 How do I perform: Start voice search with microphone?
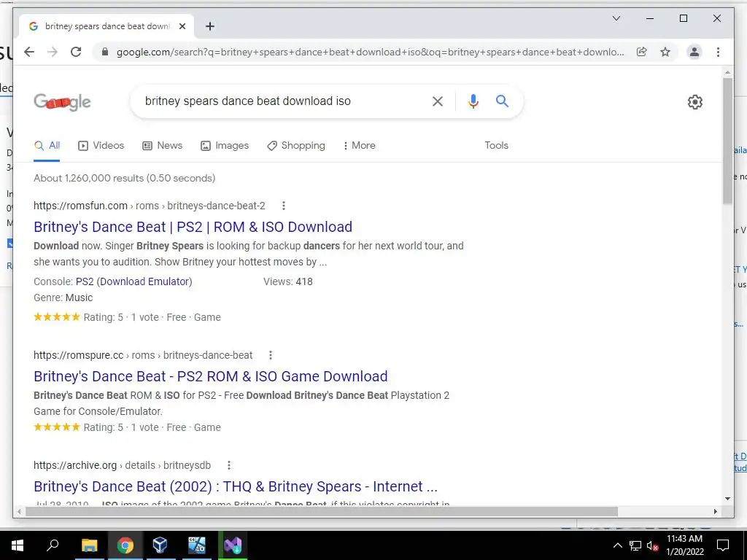tap(473, 101)
